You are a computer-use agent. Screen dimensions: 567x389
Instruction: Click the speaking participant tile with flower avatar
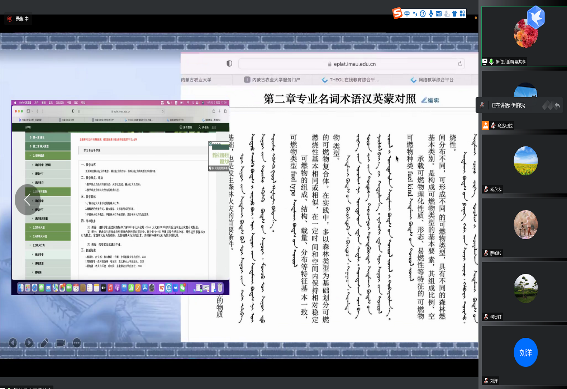click(x=524, y=36)
